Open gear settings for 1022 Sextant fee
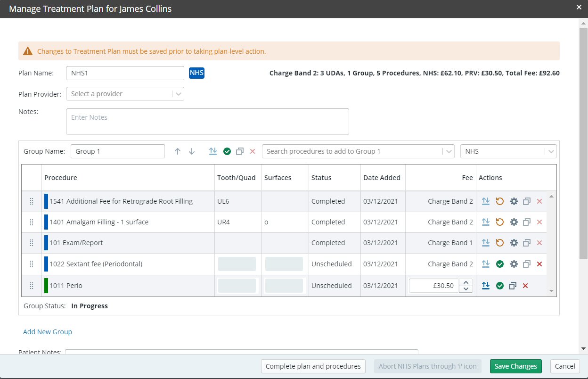 [514, 264]
